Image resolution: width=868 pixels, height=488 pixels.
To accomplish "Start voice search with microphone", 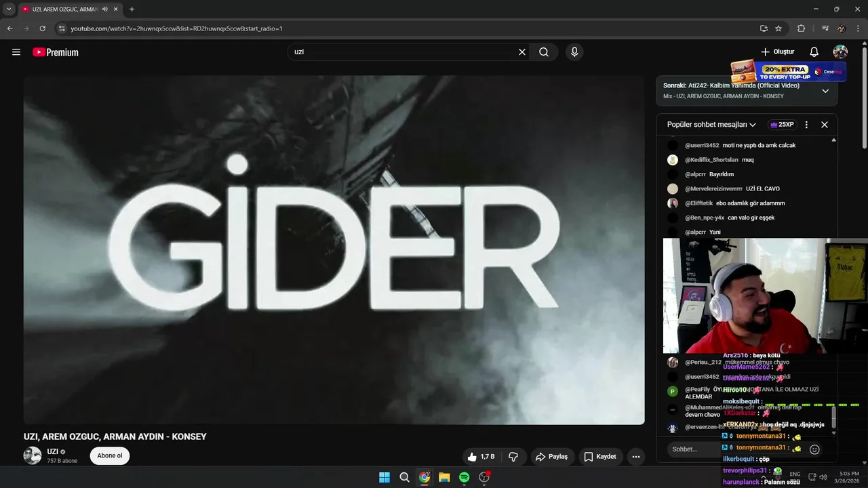I will [x=574, y=52].
